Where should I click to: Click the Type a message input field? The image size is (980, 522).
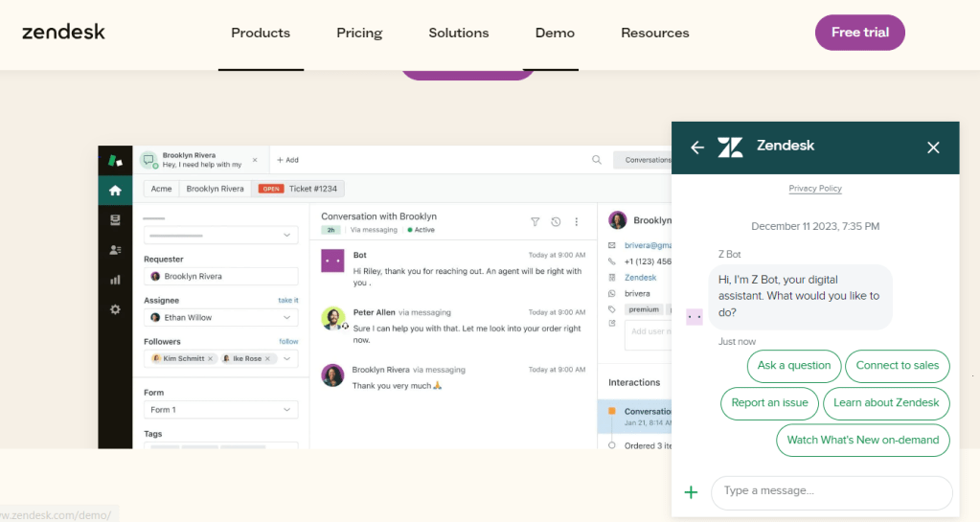click(x=832, y=492)
